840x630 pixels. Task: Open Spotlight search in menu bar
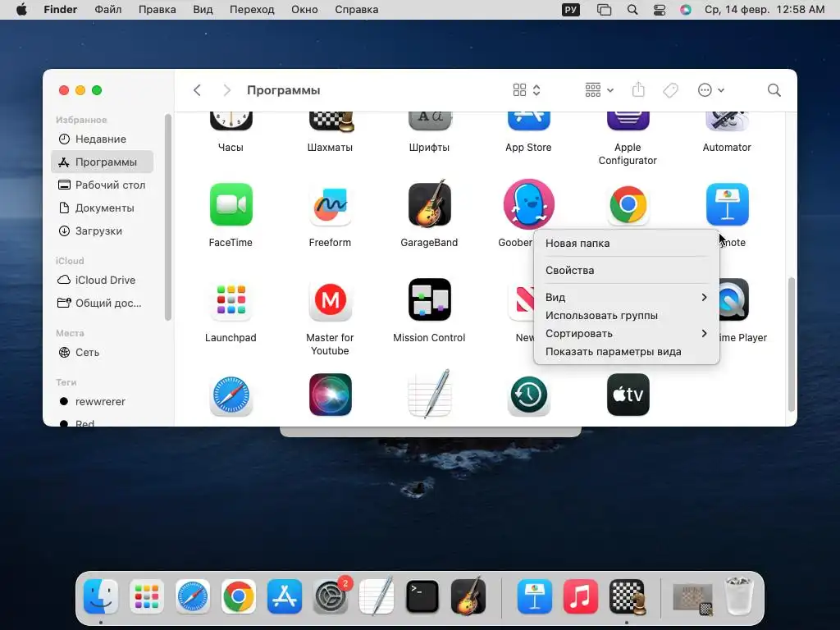632,10
